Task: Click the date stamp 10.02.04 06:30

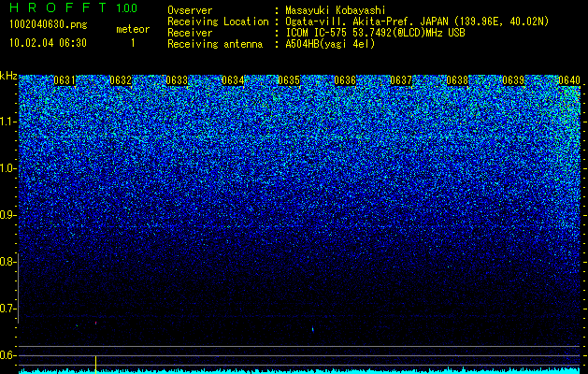Action: pyautogui.click(x=48, y=43)
